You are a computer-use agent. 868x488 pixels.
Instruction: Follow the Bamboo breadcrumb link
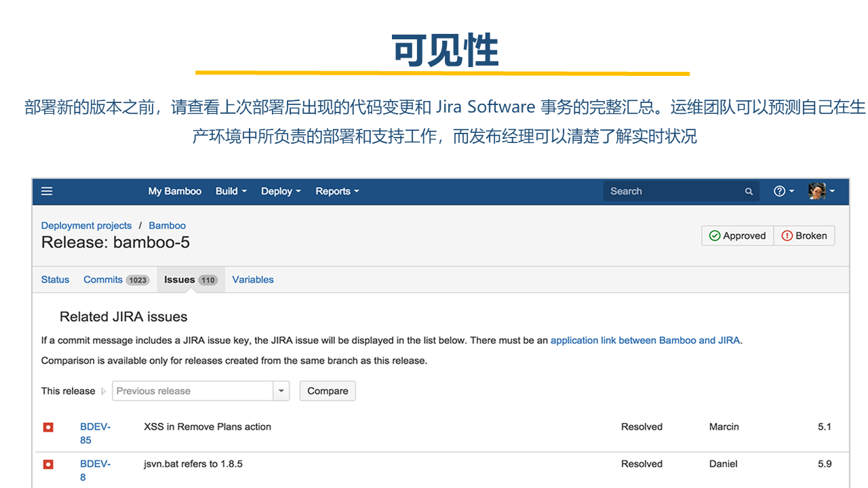pos(167,226)
